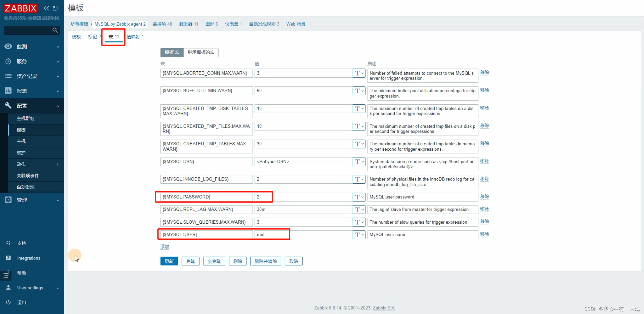Click the 帮助 help icon
The image size is (644, 314).
click(8, 272)
